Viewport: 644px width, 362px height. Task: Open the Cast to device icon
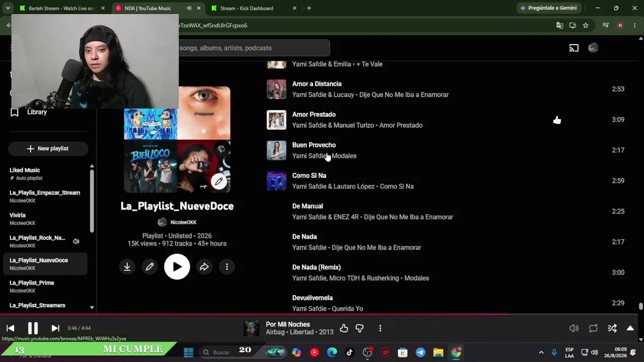pyautogui.click(x=574, y=48)
